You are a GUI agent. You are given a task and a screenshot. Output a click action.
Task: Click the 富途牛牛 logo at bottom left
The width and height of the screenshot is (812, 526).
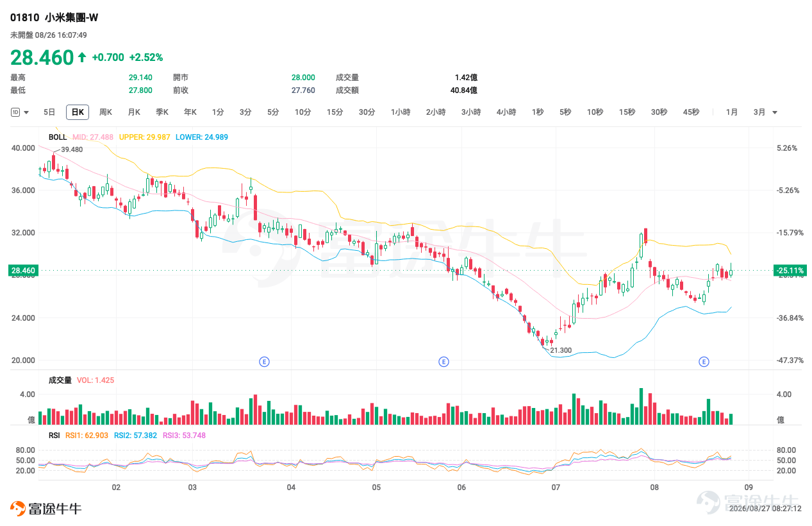tap(46, 509)
